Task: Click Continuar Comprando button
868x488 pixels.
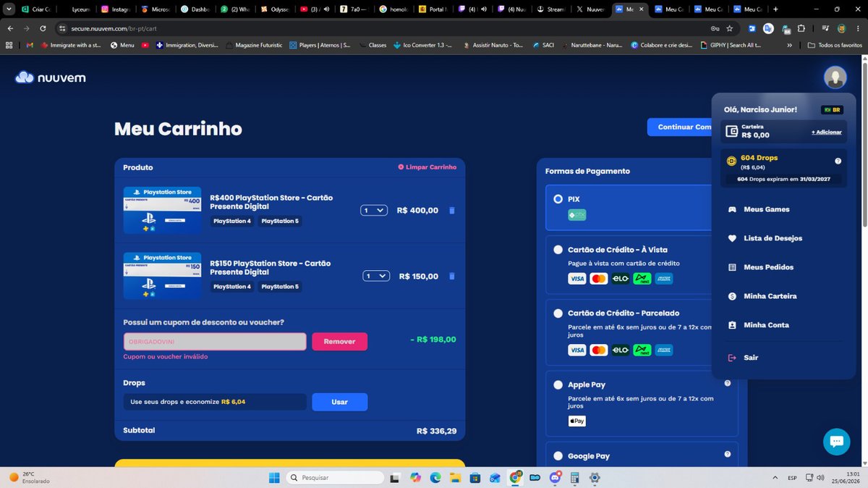Action: (679, 127)
